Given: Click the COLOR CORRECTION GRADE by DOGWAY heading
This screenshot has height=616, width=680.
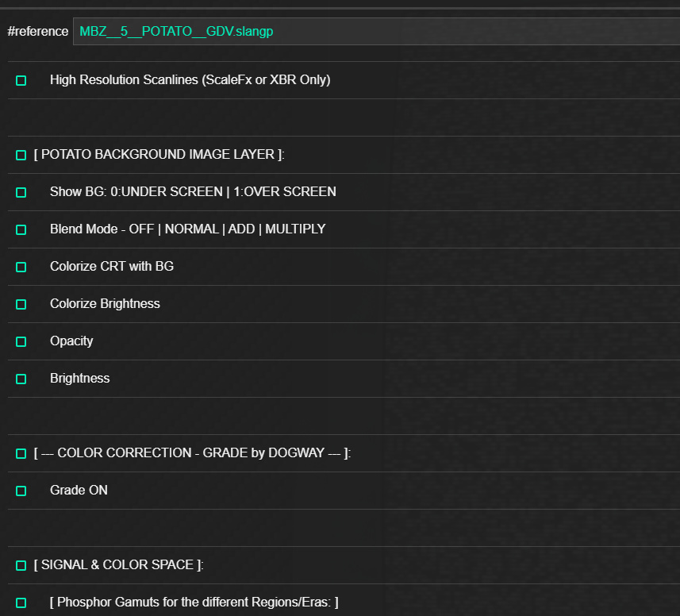Looking at the screenshot, I should point(192,453).
